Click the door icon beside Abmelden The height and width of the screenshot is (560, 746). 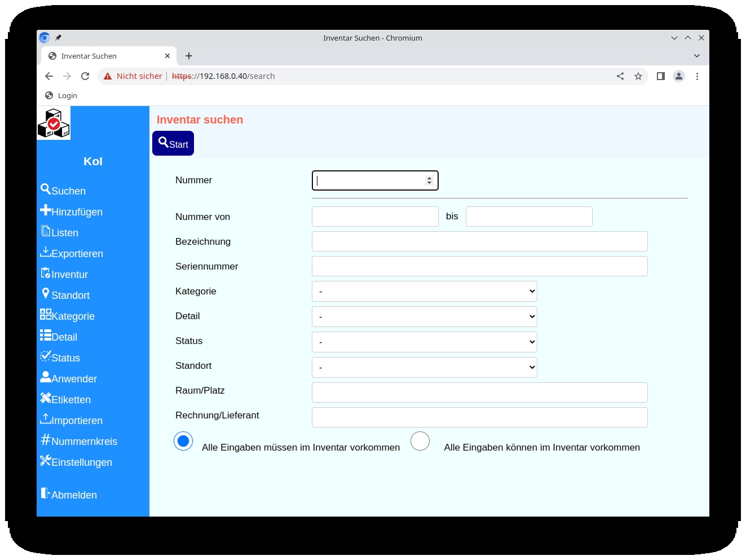point(46,493)
